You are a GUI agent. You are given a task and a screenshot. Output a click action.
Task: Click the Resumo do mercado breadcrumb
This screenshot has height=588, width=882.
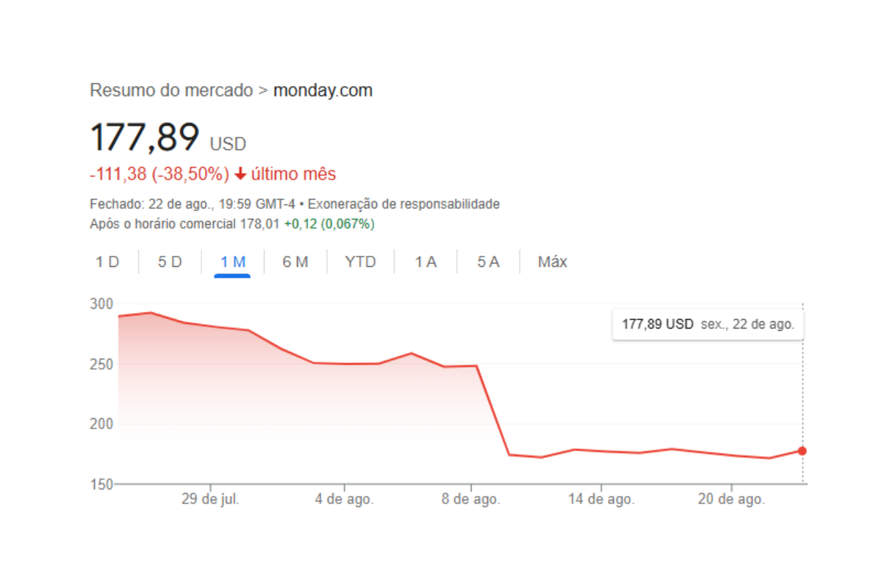pos(171,90)
